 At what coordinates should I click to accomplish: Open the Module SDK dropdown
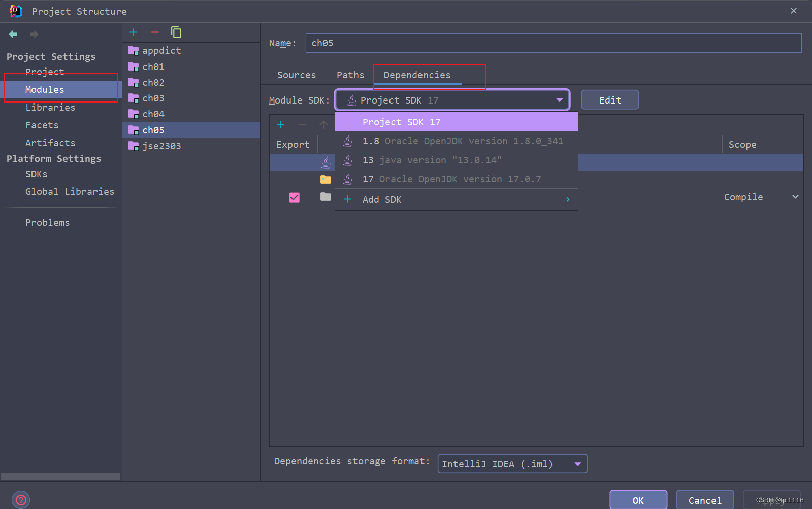click(452, 100)
